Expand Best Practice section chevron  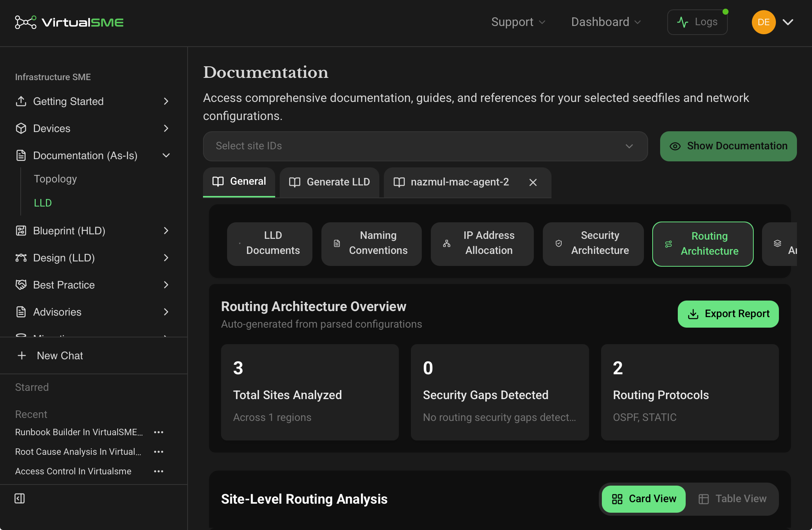(166, 285)
